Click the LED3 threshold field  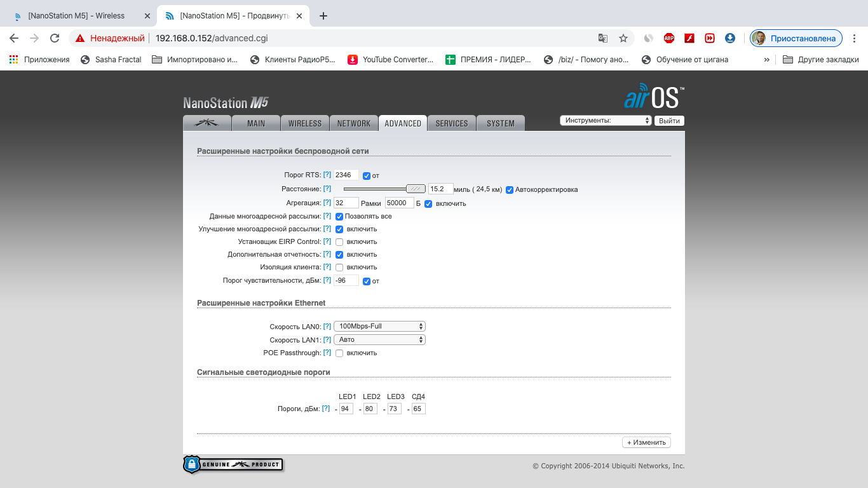395,409
